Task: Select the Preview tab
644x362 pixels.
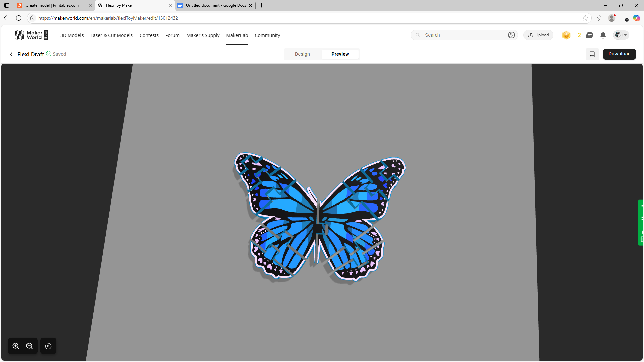Action: (340, 54)
